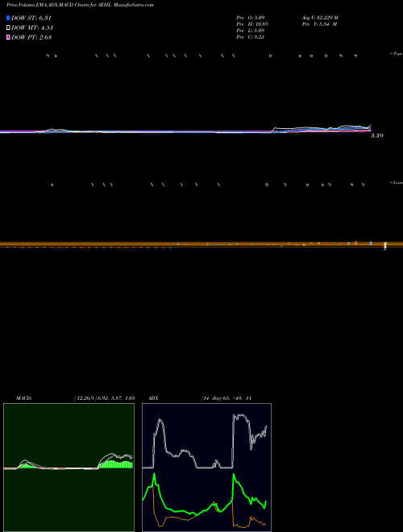Select the DOW ST: 6.31 label
Image resolution: width=403 pixels, height=532 pixels.
[31, 18]
